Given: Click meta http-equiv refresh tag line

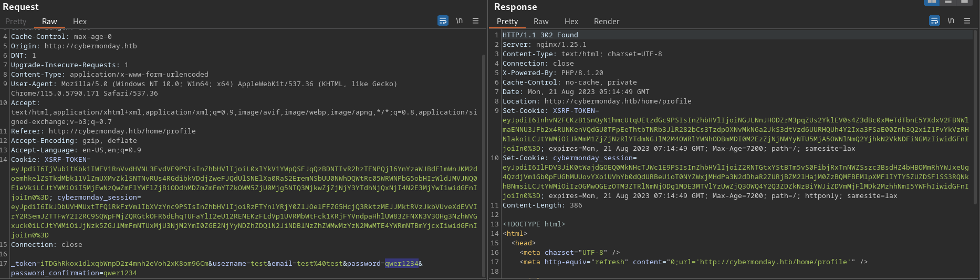Looking at the screenshot, I should pos(694,262).
